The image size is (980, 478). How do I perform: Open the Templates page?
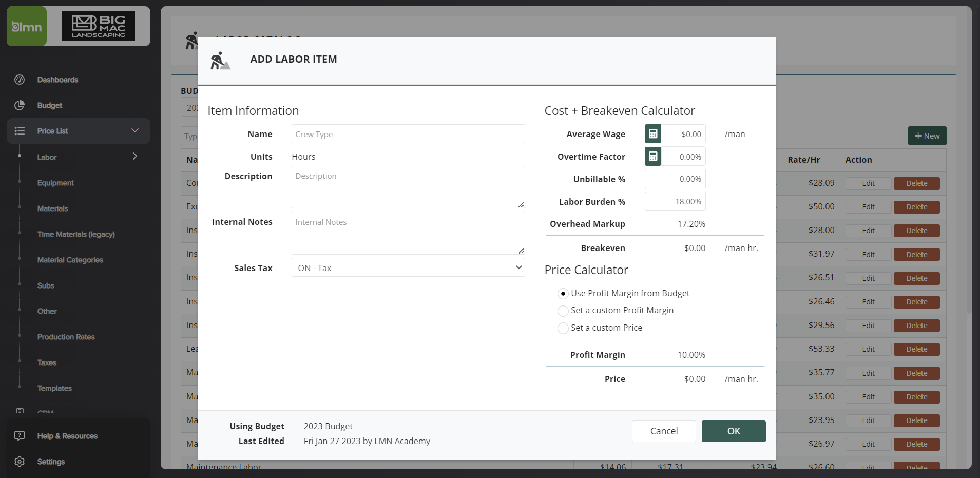point(54,388)
